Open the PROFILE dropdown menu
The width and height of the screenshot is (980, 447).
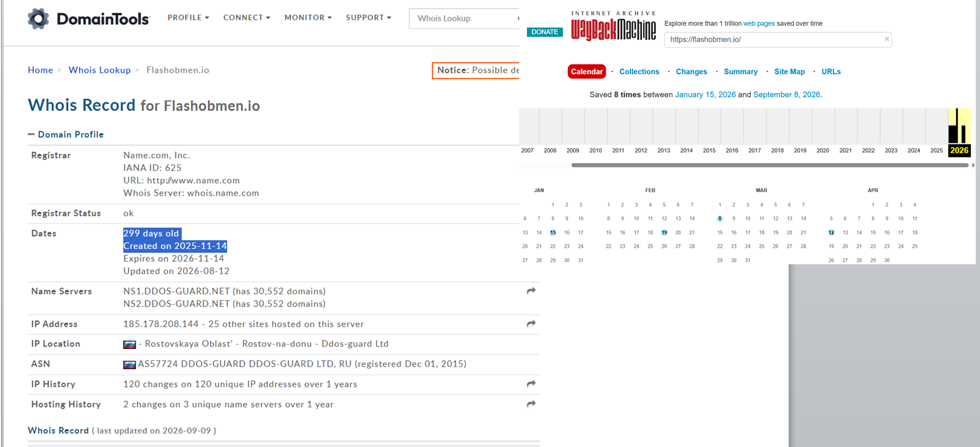coord(188,18)
